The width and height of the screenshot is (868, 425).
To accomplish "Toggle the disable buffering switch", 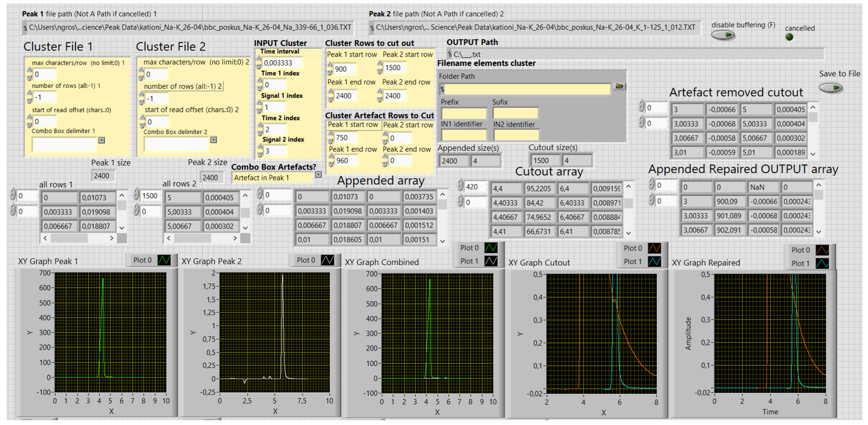I will point(723,35).
